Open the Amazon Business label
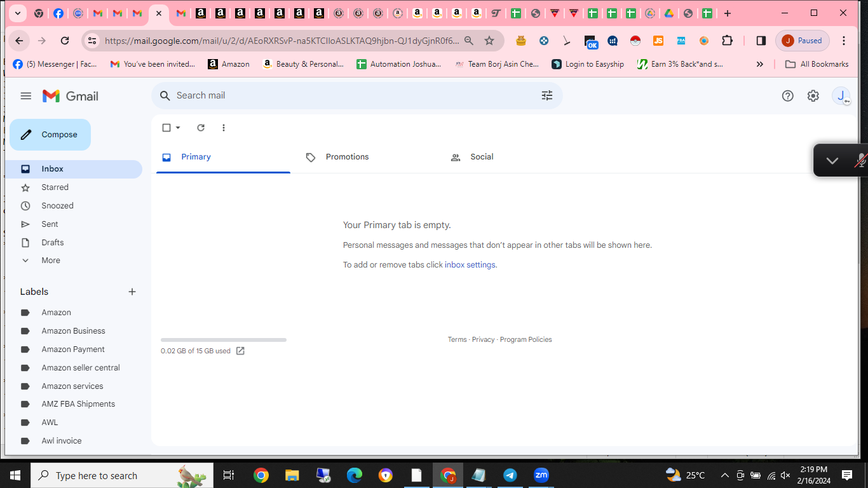This screenshot has height=488, width=868. (x=74, y=331)
